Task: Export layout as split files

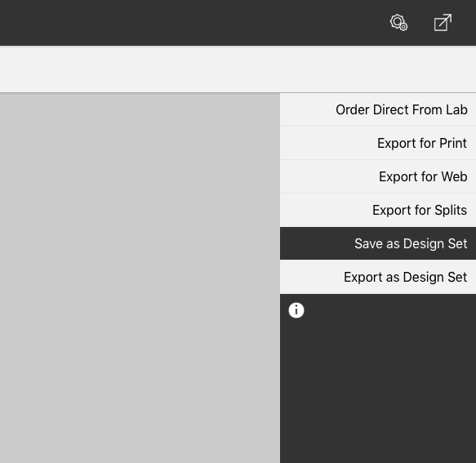Action: coord(378,210)
